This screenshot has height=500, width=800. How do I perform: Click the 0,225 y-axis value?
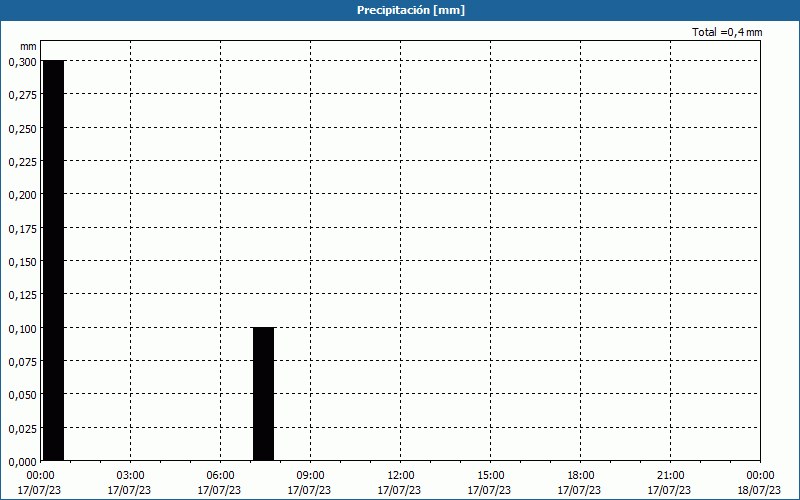22,162
